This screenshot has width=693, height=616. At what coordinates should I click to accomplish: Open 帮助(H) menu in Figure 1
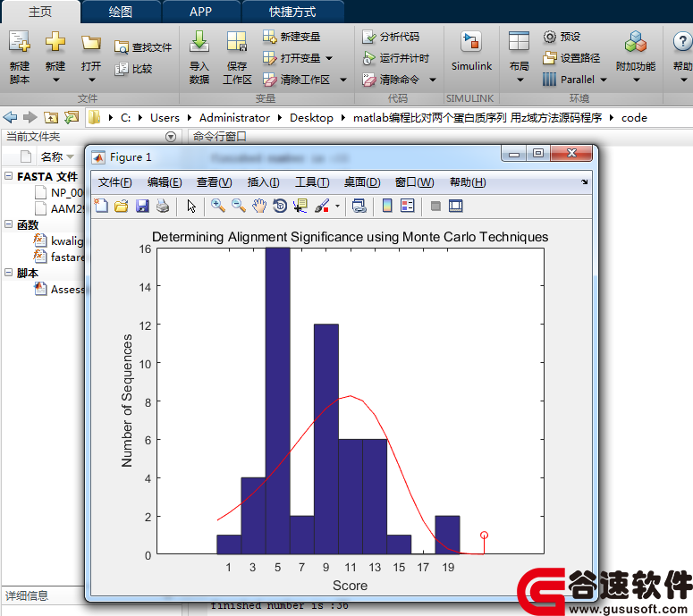pyautogui.click(x=468, y=182)
